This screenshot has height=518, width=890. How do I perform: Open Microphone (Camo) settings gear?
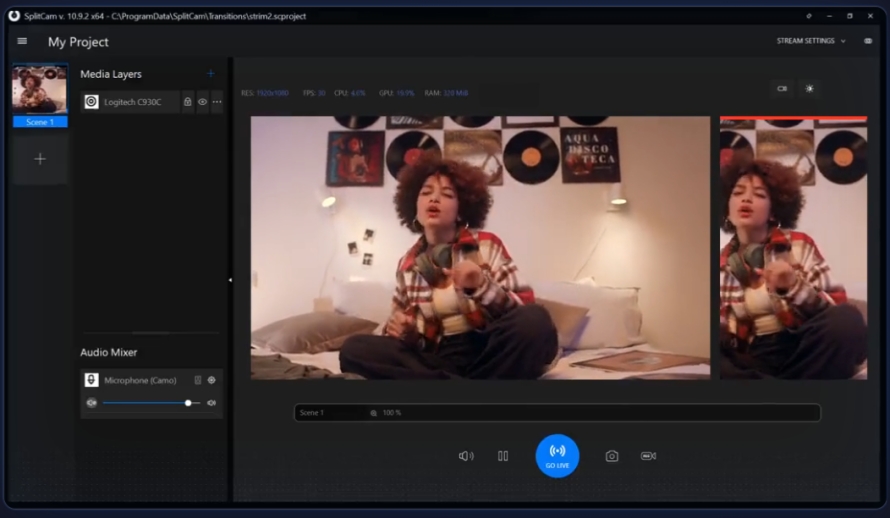coord(211,380)
